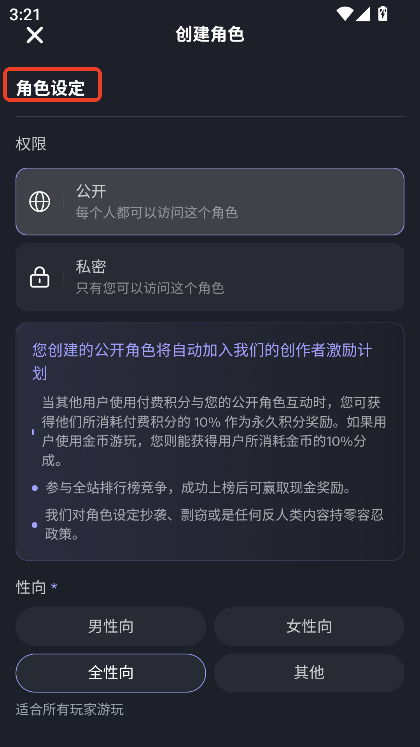
Task: Tap the 角色设定 section heading
Action: pyautogui.click(x=50, y=88)
